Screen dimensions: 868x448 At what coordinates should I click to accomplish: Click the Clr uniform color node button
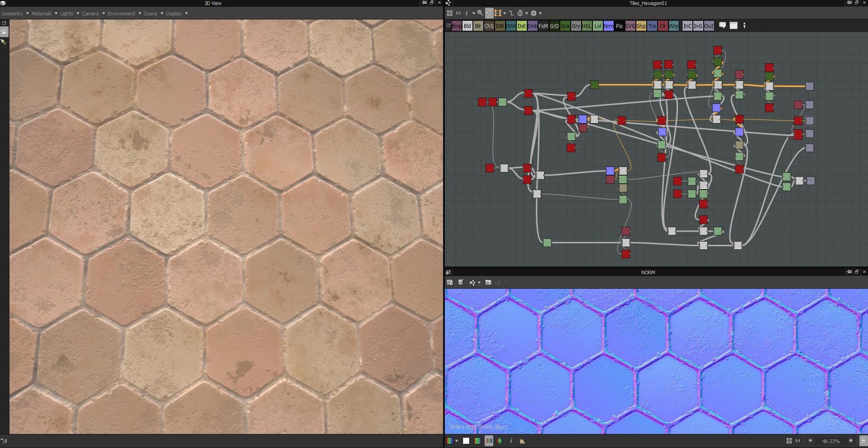tap(663, 26)
